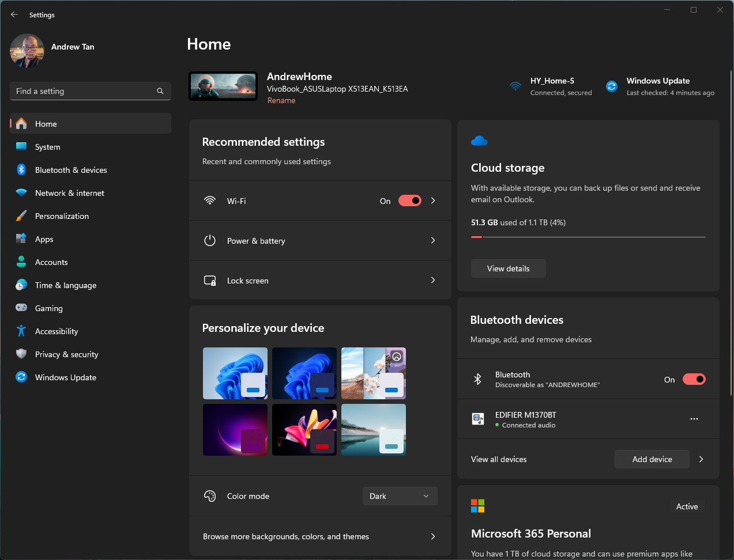Screen dimensions: 734x560
Task: Select the Glow purple theme thumbnail
Action: [x=235, y=430]
